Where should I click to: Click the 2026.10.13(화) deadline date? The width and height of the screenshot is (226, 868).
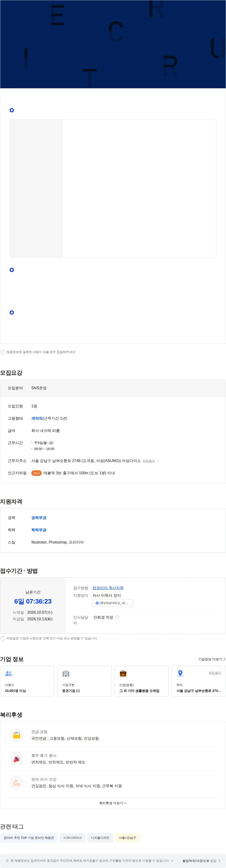(x=40, y=619)
